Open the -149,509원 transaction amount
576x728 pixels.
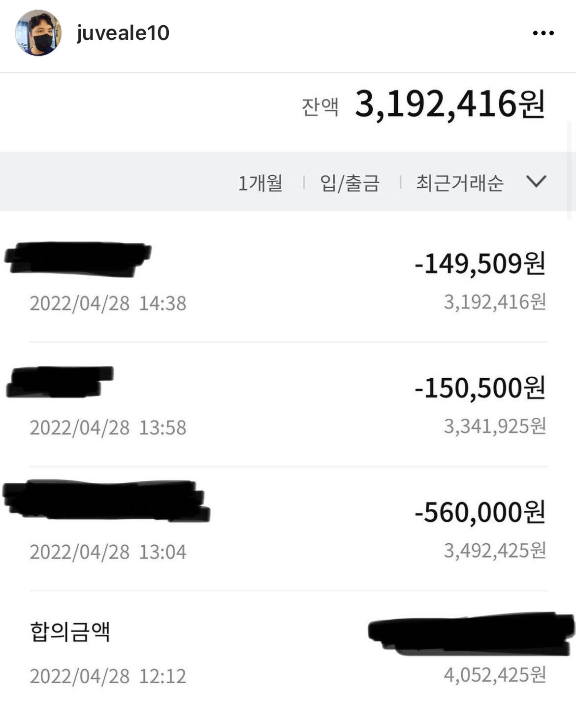point(480,264)
